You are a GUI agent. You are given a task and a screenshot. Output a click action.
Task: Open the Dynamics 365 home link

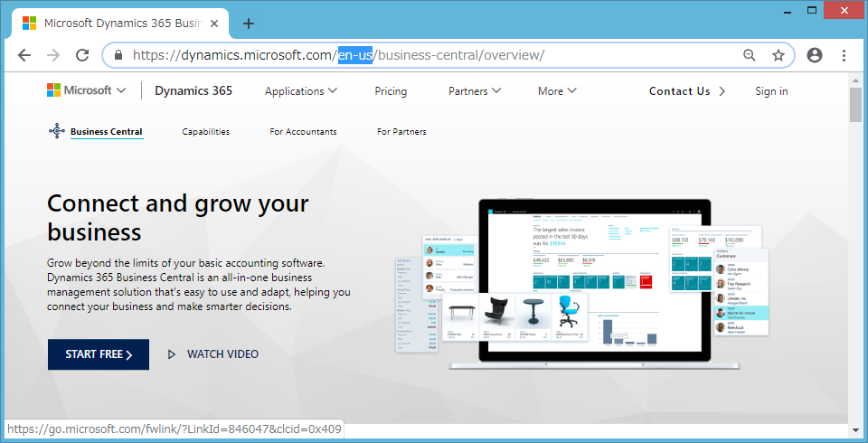[193, 90]
